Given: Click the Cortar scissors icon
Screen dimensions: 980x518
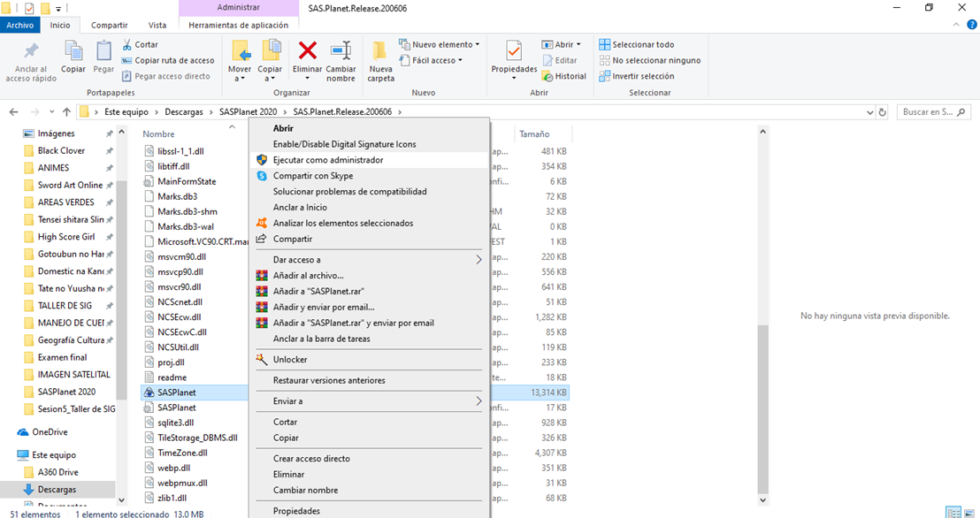Looking at the screenshot, I should point(126,44).
